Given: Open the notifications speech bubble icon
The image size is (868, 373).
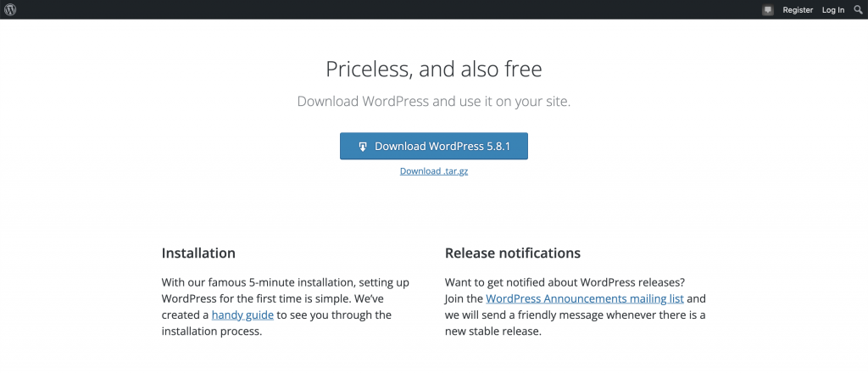Looking at the screenshot, I should coord(768,10).
